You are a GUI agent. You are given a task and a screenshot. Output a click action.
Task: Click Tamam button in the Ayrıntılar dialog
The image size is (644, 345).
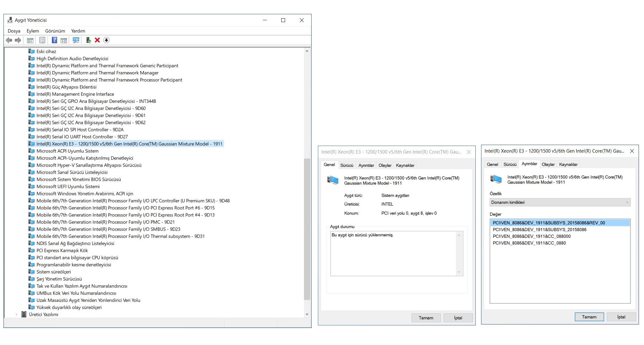pyautogui.click(x=589, y=317)
